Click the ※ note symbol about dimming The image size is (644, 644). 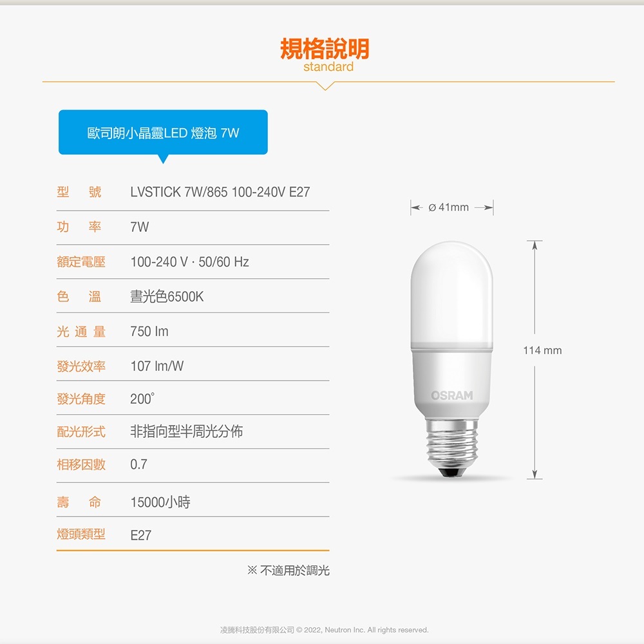(x=252, y=570)
